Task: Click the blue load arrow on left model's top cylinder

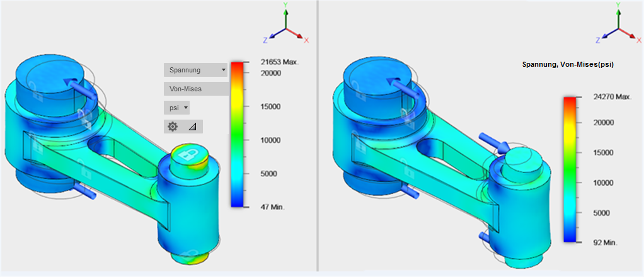Action: click(x=79, y=88)
